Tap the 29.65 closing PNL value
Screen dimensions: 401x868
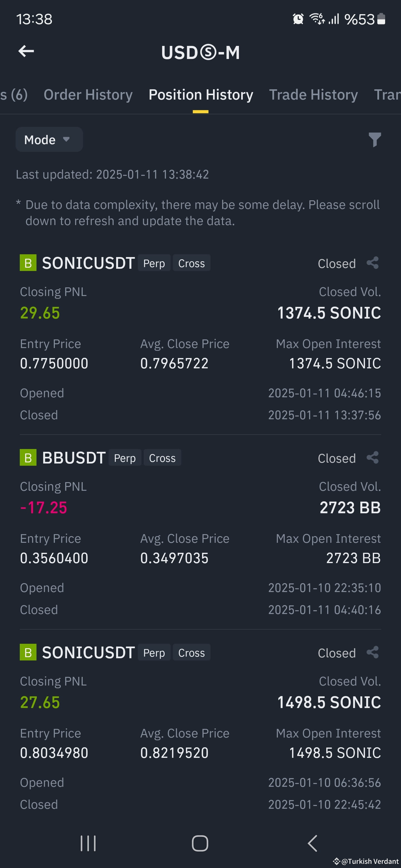pos(40,313)
